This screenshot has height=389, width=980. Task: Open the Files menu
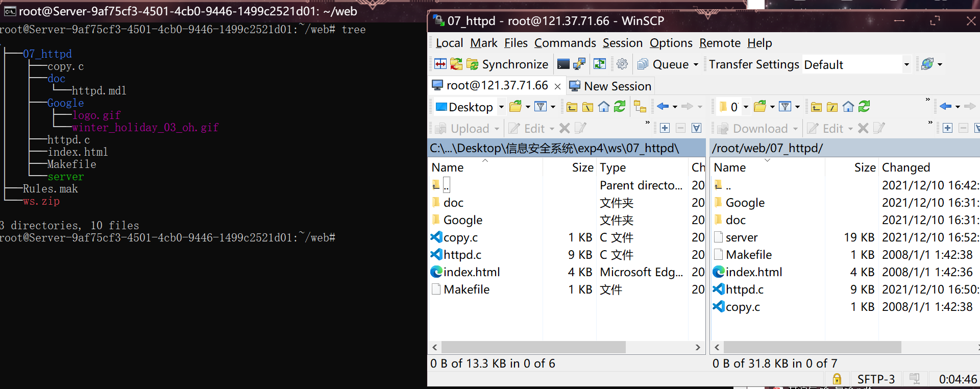click(x=516, y=43)
